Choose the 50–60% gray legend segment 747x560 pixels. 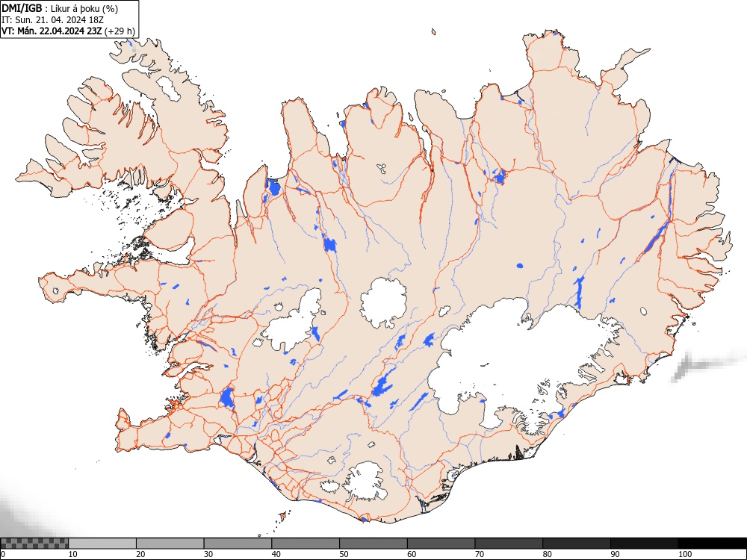point(373,544)
